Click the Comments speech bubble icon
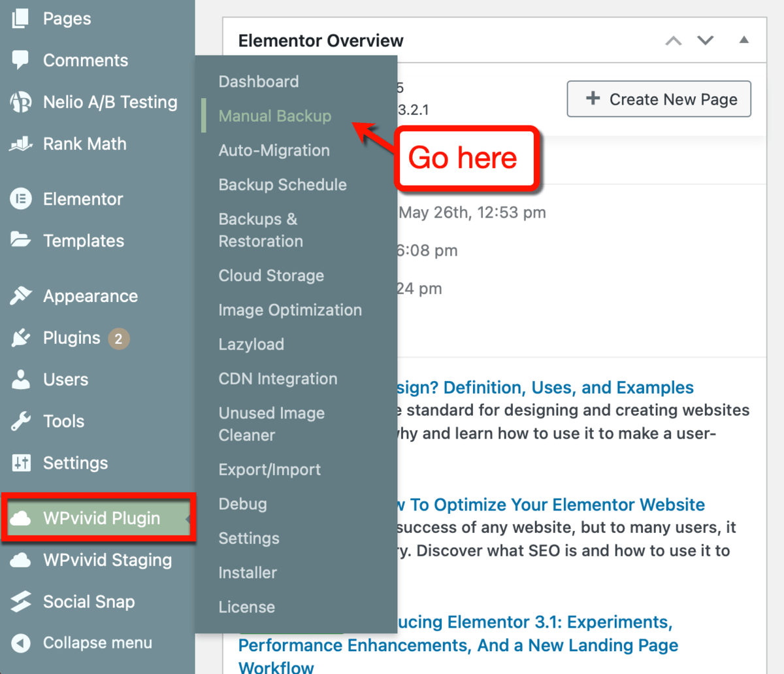784x674 pixels. (x=20, y=60)
